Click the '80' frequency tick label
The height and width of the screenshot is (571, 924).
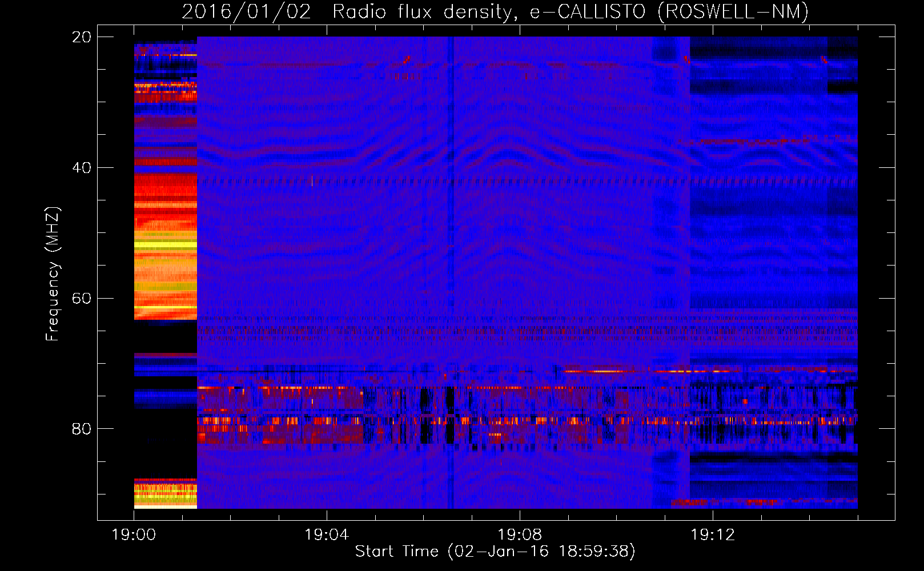(x=82, y=429)
